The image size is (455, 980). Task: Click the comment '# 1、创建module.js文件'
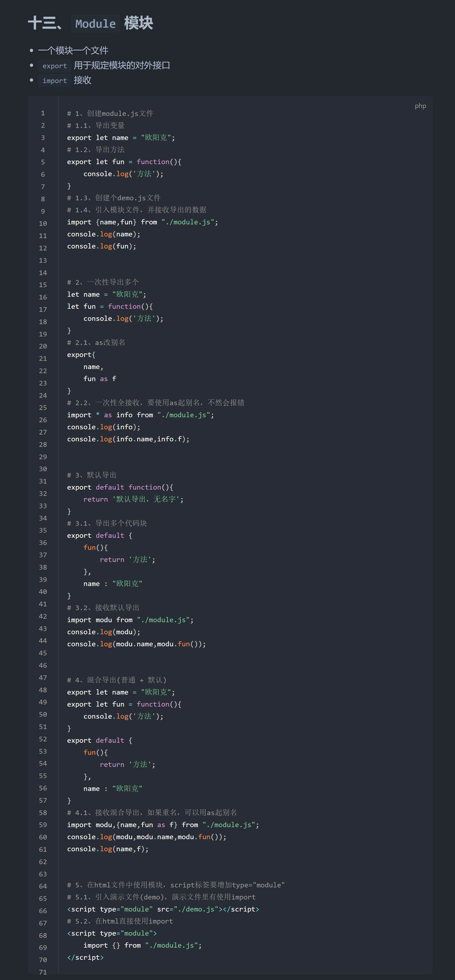coord(110,113)
